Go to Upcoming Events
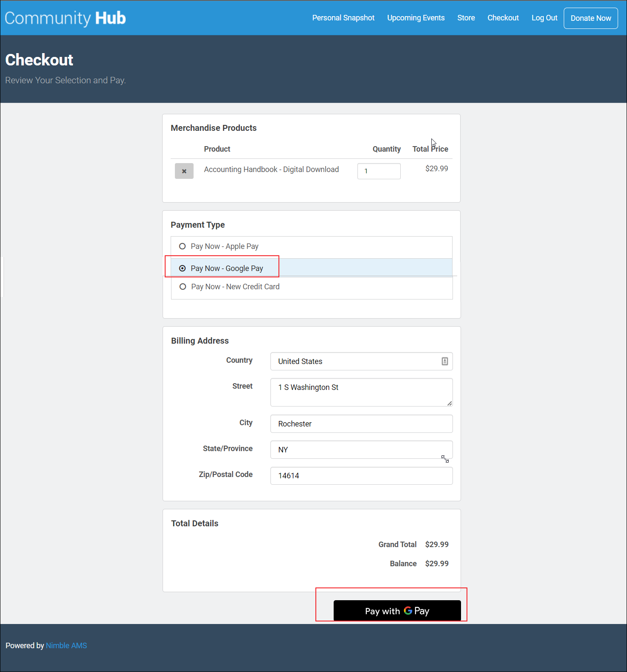627x672 pixels. tap(416, 18)
